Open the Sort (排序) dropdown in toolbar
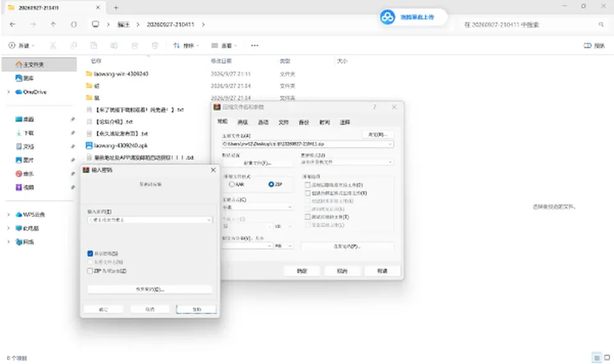614x364 pixels. (186, 45)
